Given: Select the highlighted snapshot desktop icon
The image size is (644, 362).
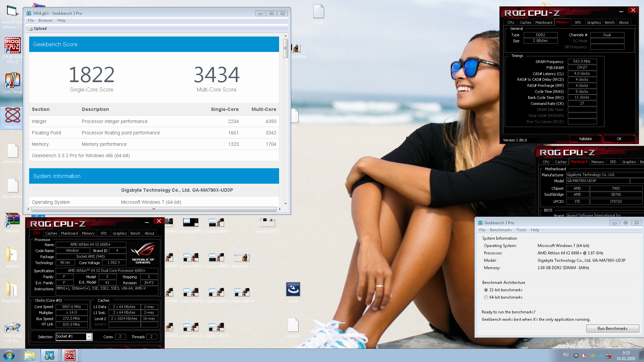Looking at the screenshot, I should pos(13,118).
